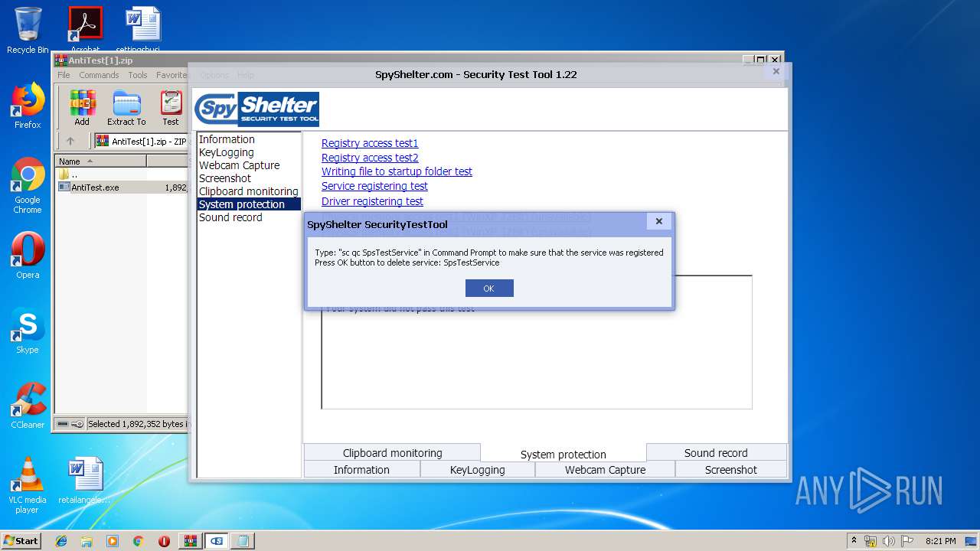Open Windows Media Player from the taskbar
Screen dimensions: 980x551
pyautogui.click(x=113, y=541)
